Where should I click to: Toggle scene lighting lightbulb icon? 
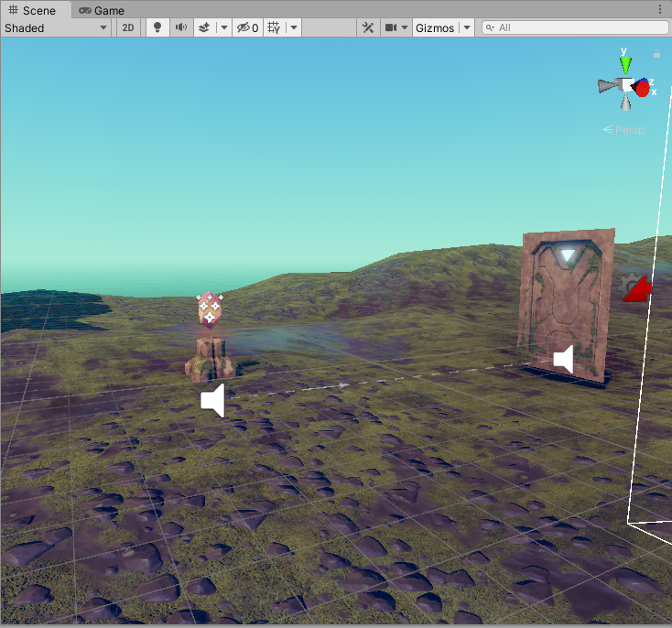tap(157, 27)
